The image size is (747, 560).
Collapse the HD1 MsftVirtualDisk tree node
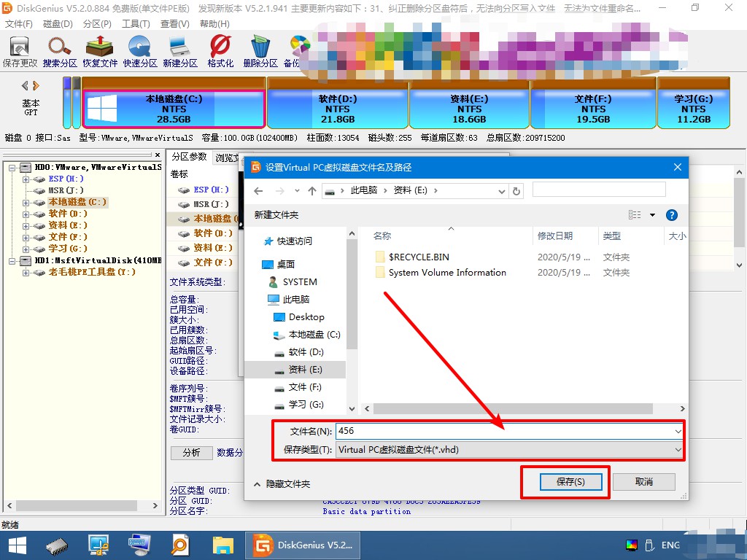tap(12, 261)
